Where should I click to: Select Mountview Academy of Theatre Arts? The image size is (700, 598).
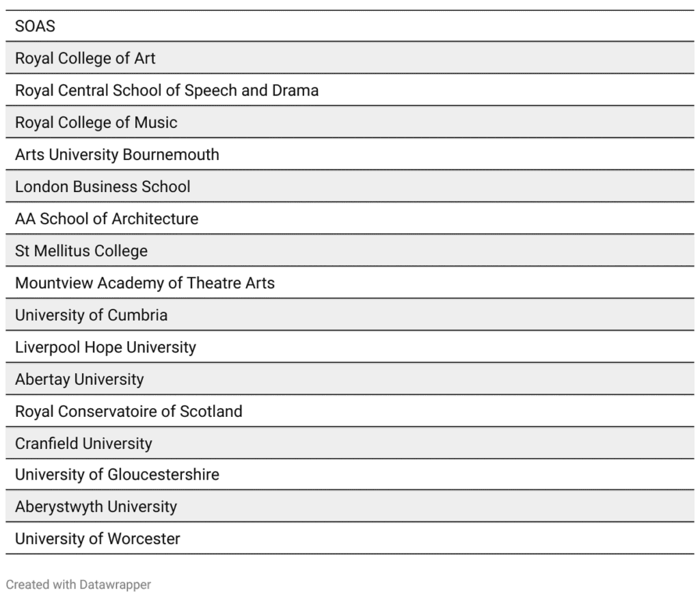coord(349,283)
